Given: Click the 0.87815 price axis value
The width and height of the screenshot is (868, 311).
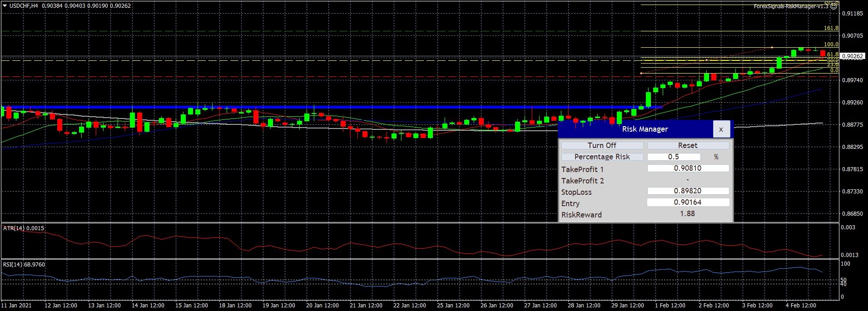Looking at the screenshot, I should pos(853,169).
